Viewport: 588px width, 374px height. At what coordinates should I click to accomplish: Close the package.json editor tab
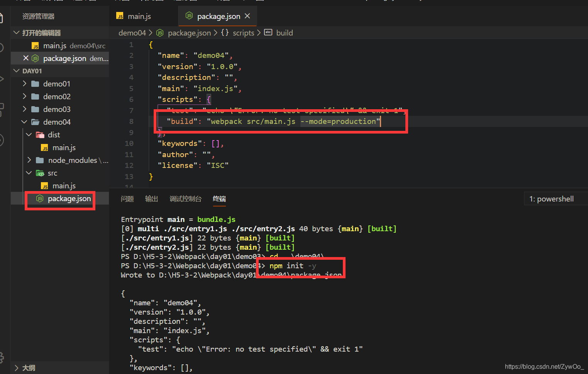click(x=247, y=16)
